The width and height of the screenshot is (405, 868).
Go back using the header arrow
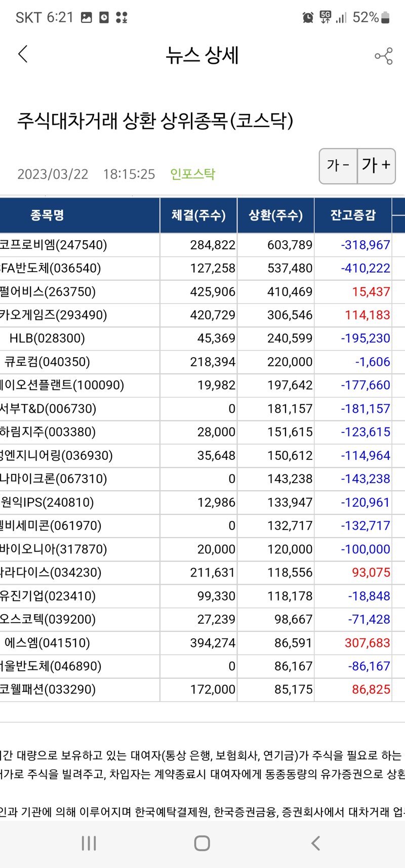tap(23, 55)
